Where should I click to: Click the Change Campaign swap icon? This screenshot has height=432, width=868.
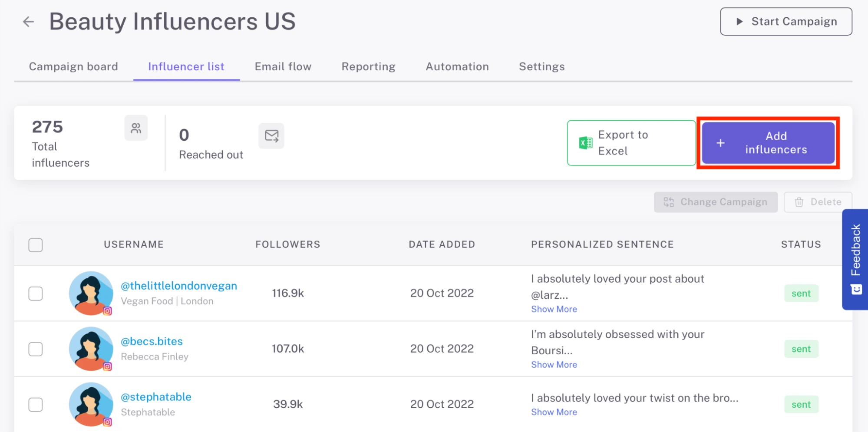point(669,202)
